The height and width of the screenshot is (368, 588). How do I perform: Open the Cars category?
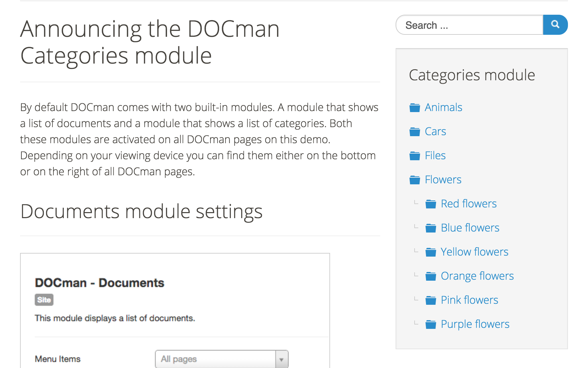(x=435, y=131)
